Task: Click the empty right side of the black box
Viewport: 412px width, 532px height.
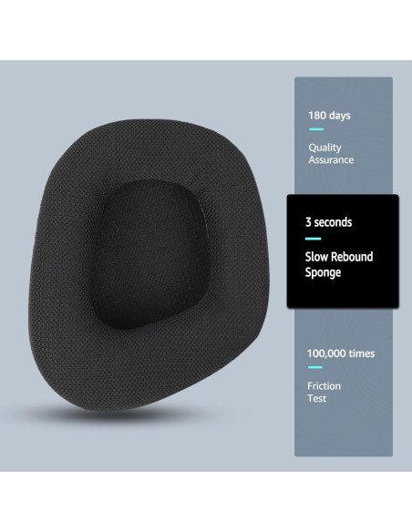Action: pos(386,251)
